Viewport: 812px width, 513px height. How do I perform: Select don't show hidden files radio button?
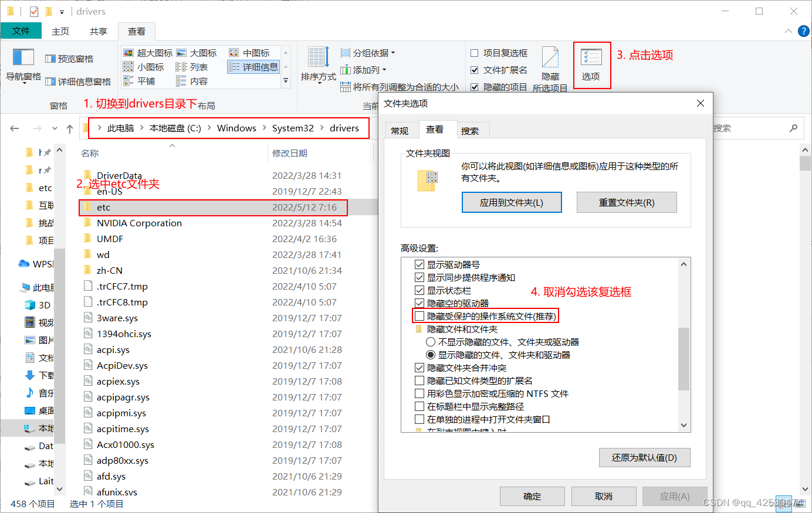431,342
